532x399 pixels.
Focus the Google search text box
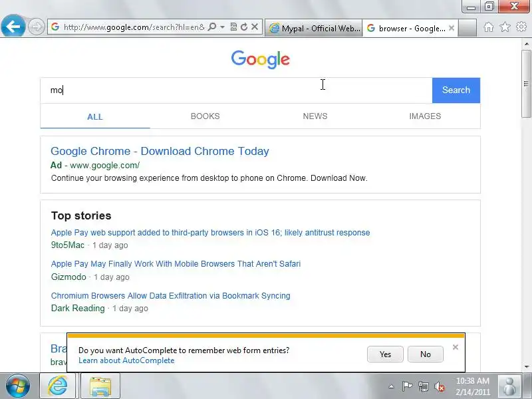[x=236, y=90]
